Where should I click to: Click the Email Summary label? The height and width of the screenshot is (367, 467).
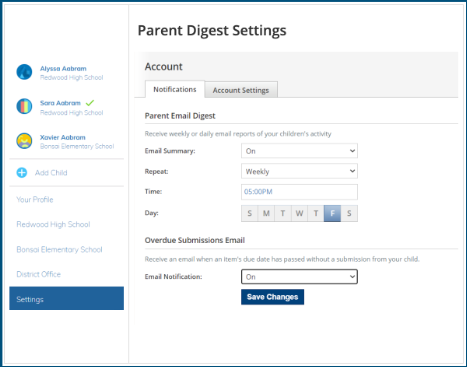170,151
